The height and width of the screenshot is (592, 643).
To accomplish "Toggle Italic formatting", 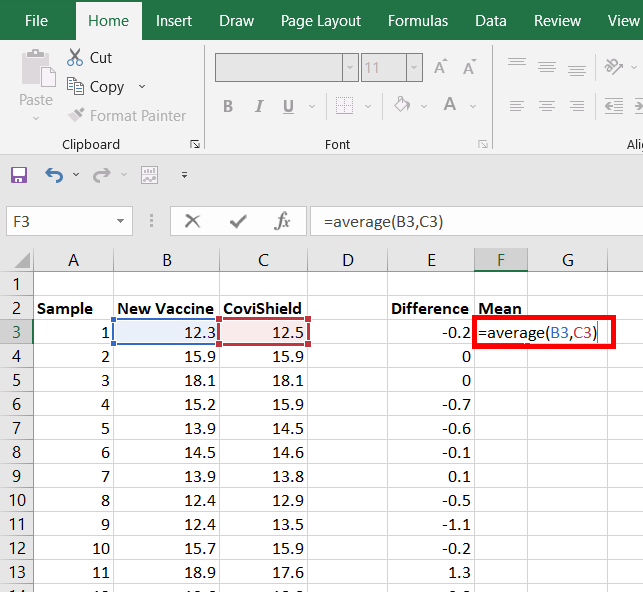I will (x=258, y=106).
